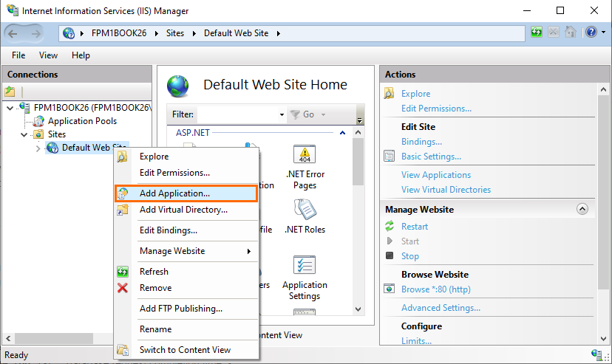Click the Add Virtual Directory icon
Viewport: 612px width, 364px height.
pyautogui.click(x=123, y=210)
